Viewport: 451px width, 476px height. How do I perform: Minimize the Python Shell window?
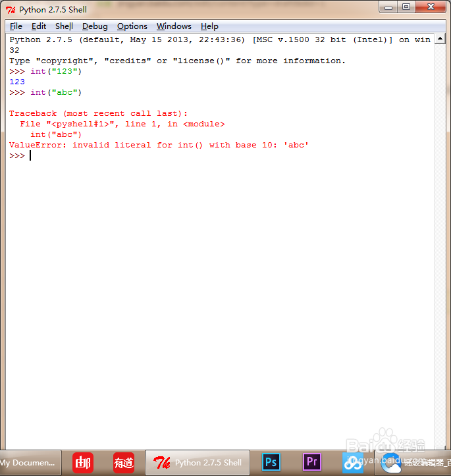click(388, 7)
